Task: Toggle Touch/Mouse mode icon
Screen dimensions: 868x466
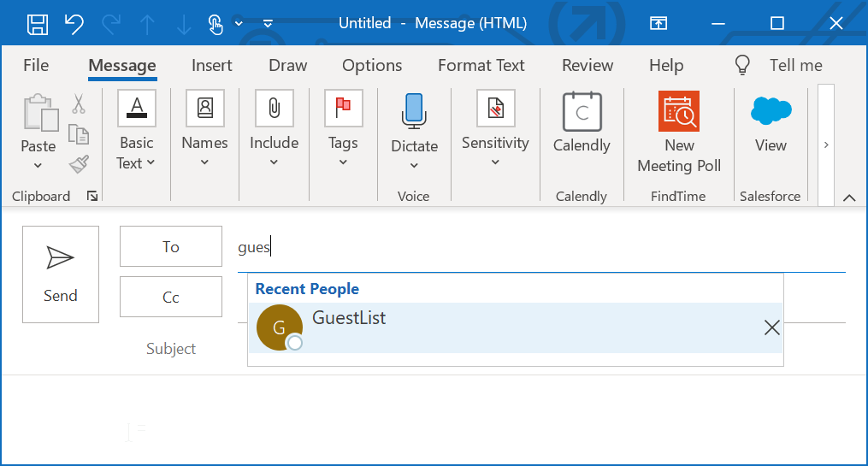Action: pos(216,24)
